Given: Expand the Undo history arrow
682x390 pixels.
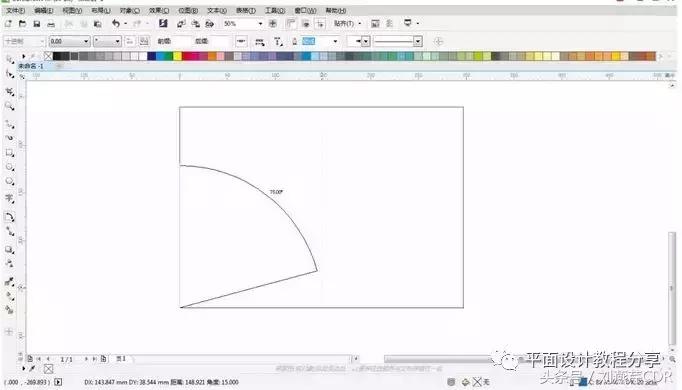Looking at the screenshot, I should (126, 23).
